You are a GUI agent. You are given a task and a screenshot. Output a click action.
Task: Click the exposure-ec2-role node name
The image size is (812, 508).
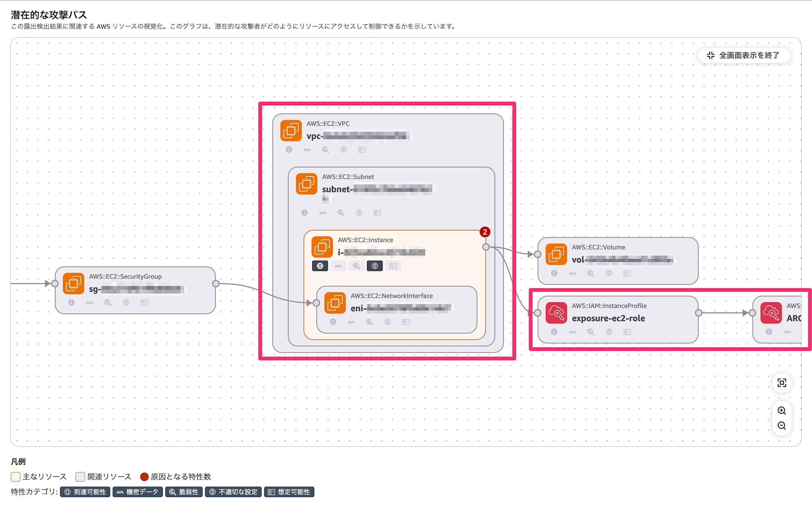click(608, 318)
